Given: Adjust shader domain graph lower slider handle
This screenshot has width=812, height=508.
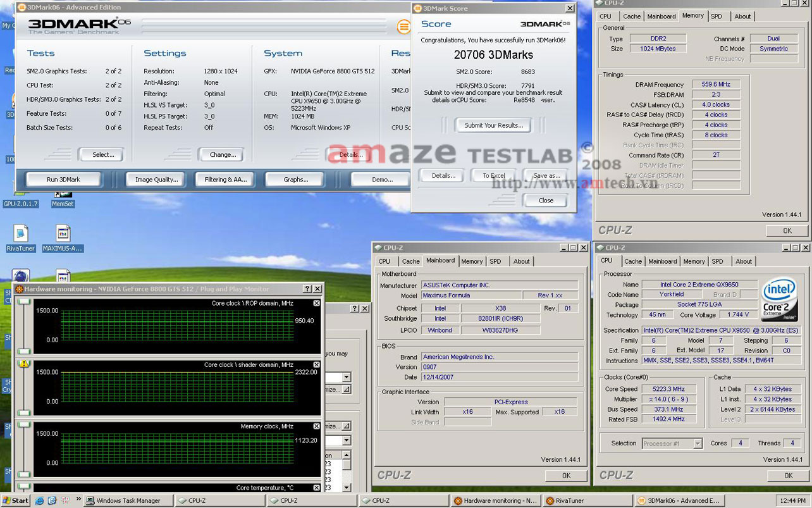Looking at the screenshot, I should pyautogui.click(x=24, y=412).
